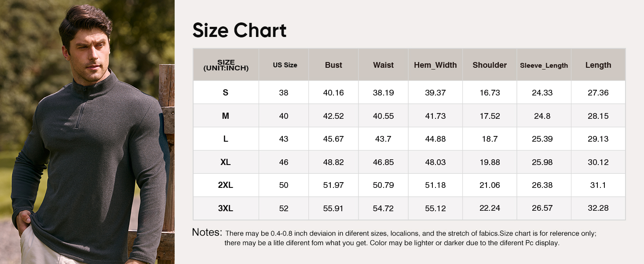
Task: Click the 16.73 shoulder value cell
Action: (x=490, y=93)
